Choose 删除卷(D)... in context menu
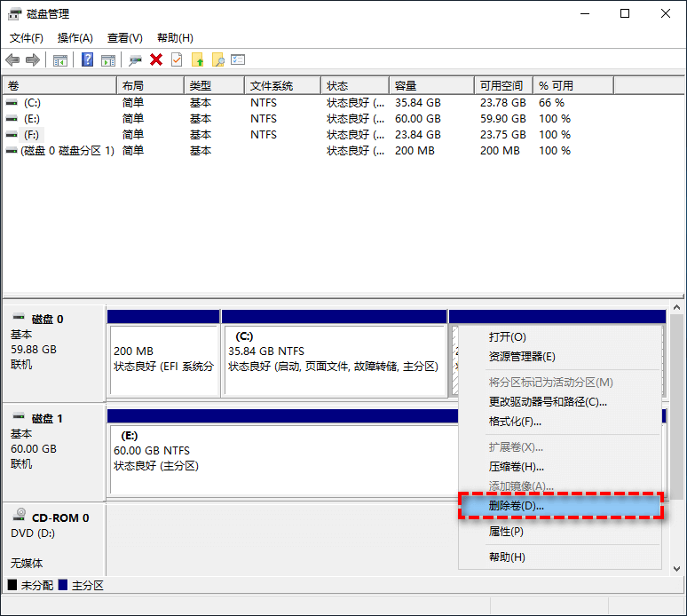Image resolution: width=687 pixels, height=616 pixels. [560, 506]
